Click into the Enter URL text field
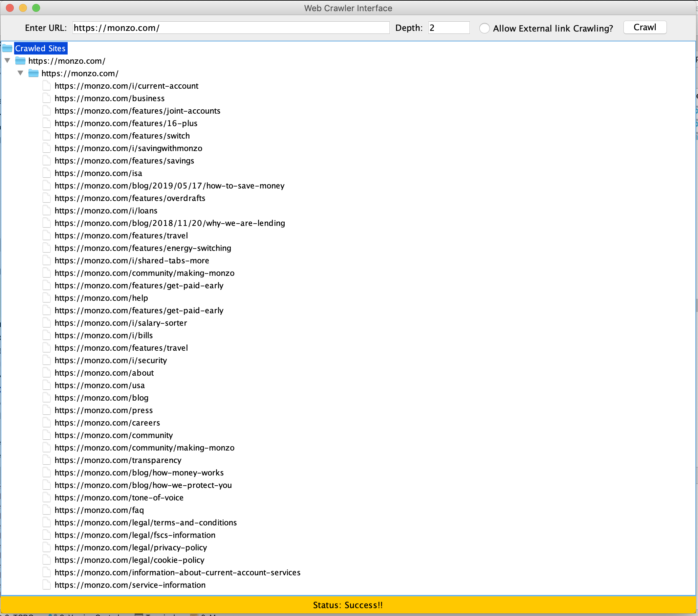Image resolution: width=698 pixels, height=616 pixels. (230, 28)
